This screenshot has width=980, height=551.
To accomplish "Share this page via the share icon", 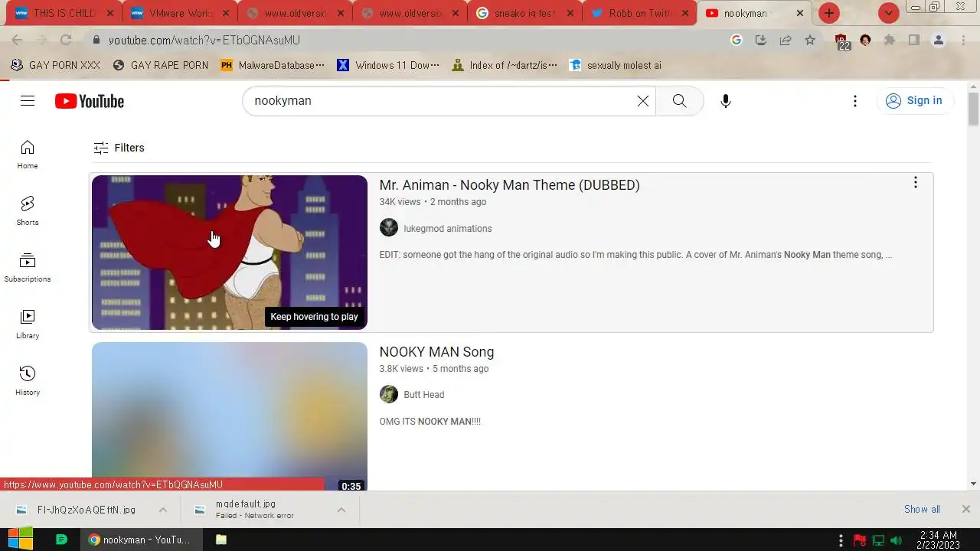I will point(786,40).
